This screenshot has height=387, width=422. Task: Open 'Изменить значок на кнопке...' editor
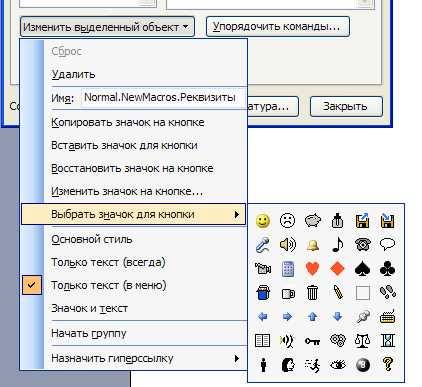(x=134, y=191)
